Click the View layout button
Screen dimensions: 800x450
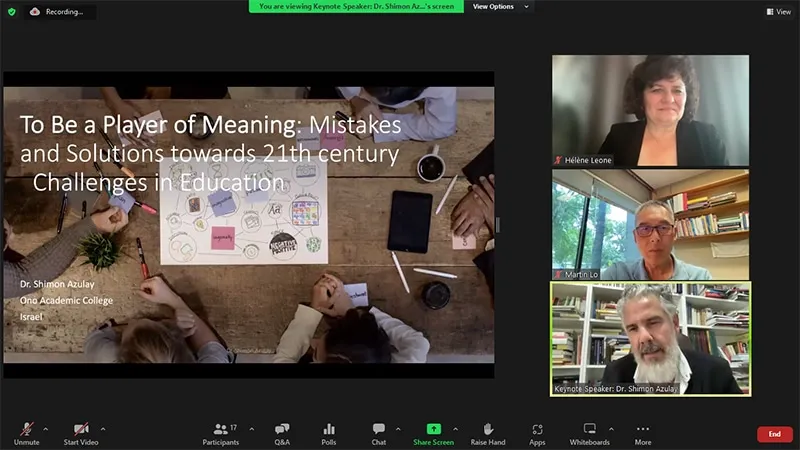point(778,12)
